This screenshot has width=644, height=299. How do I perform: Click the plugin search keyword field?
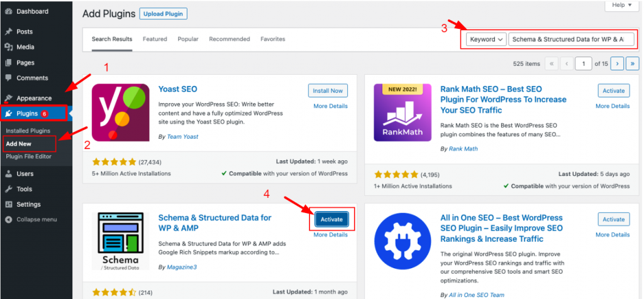pyautogui.click(x=571, y=40)
